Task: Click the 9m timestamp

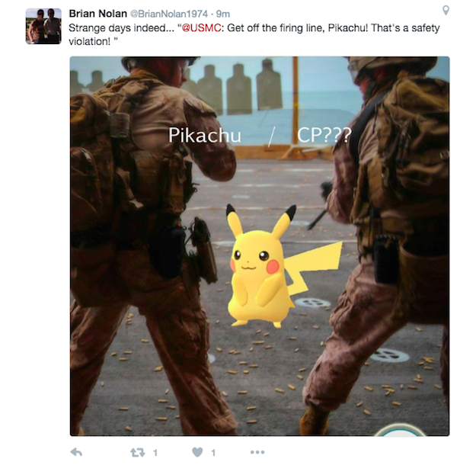Action: click(223, 14)
